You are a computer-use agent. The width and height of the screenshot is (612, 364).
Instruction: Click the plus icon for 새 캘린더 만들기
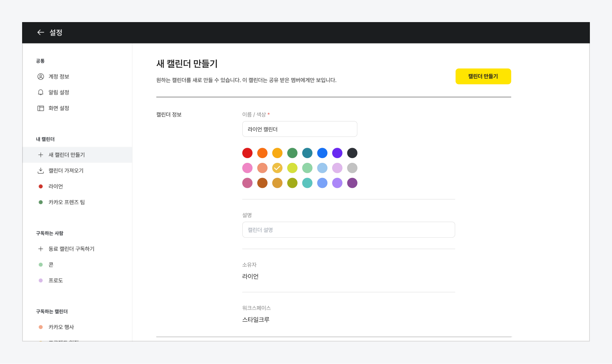coord(41,155)
